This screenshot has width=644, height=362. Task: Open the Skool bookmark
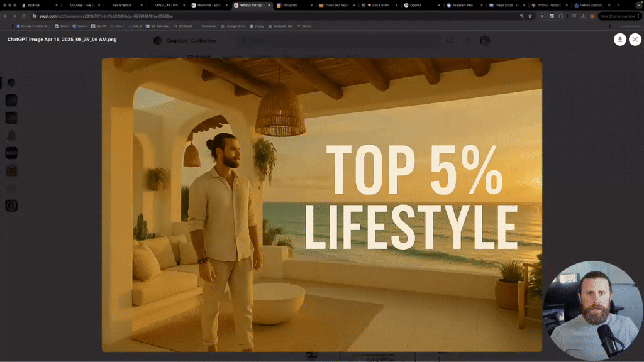pos(62,26)
